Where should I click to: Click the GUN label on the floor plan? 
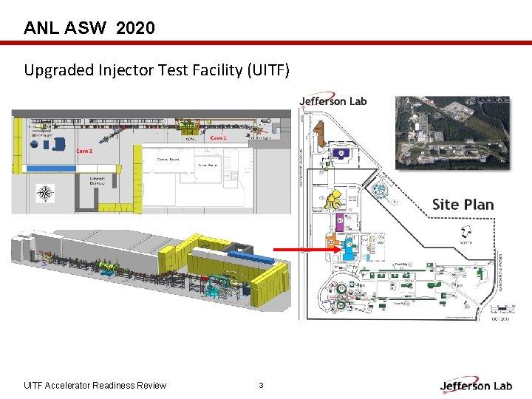190,139
